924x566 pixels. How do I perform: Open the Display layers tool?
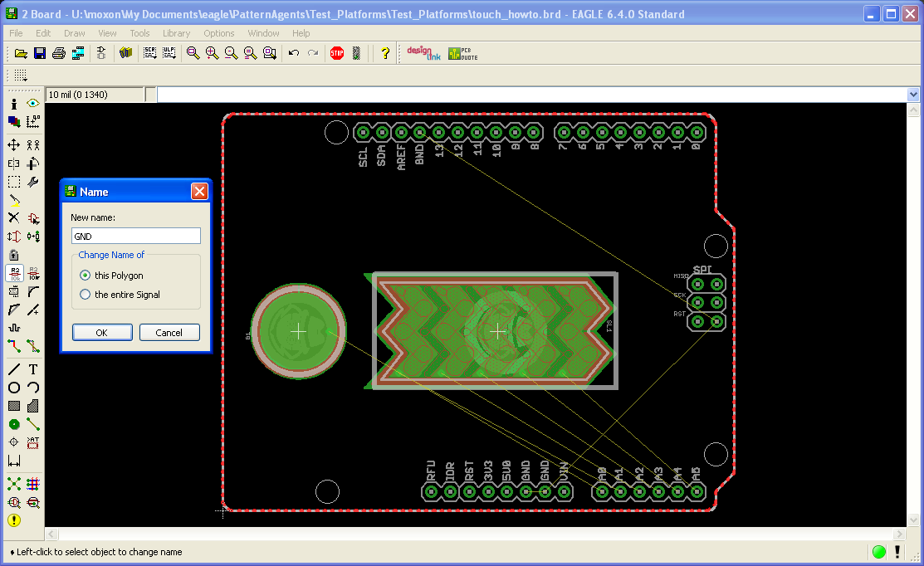[14, 122]
